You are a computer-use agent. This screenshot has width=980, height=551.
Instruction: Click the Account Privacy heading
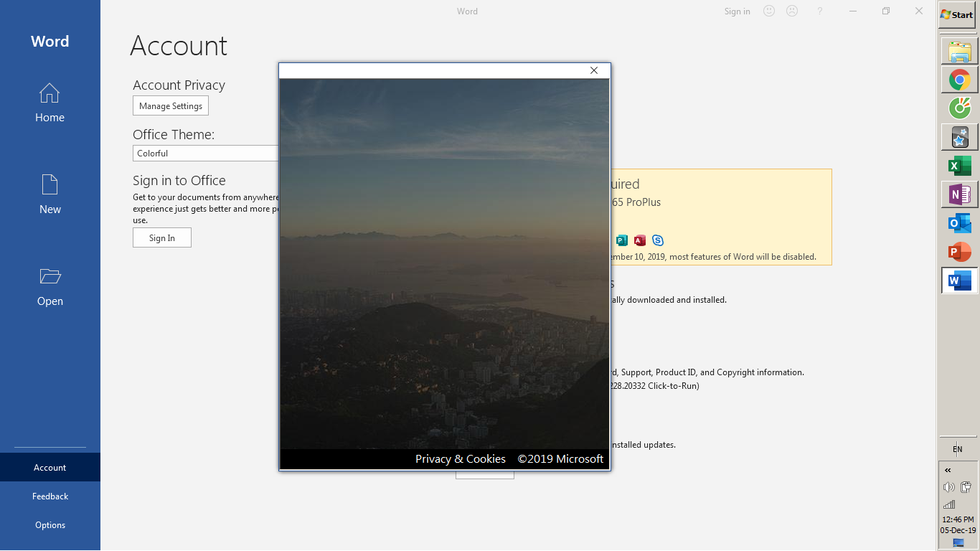click(179, 85)
